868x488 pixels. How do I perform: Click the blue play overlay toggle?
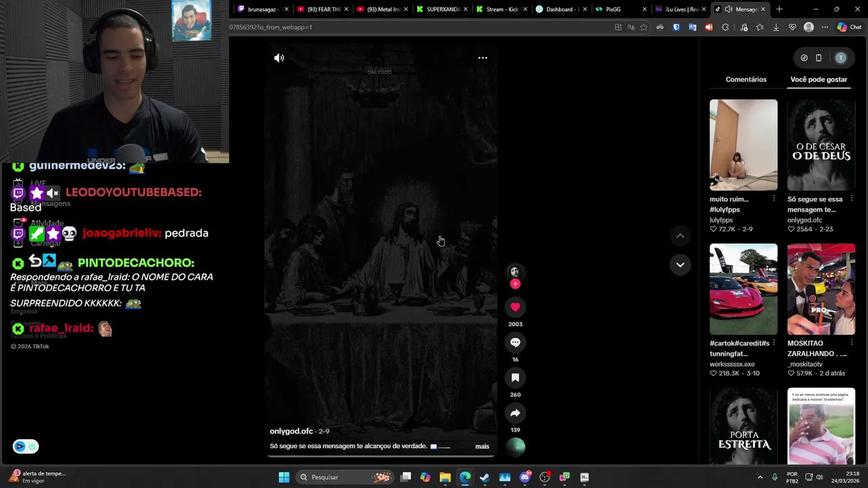20,447
